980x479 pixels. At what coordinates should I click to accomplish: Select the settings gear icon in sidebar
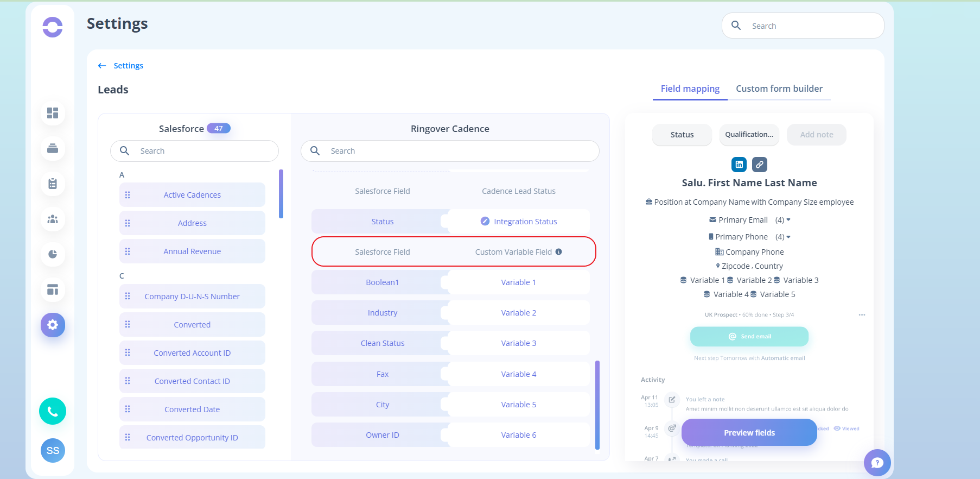click(x=53, y=325)
